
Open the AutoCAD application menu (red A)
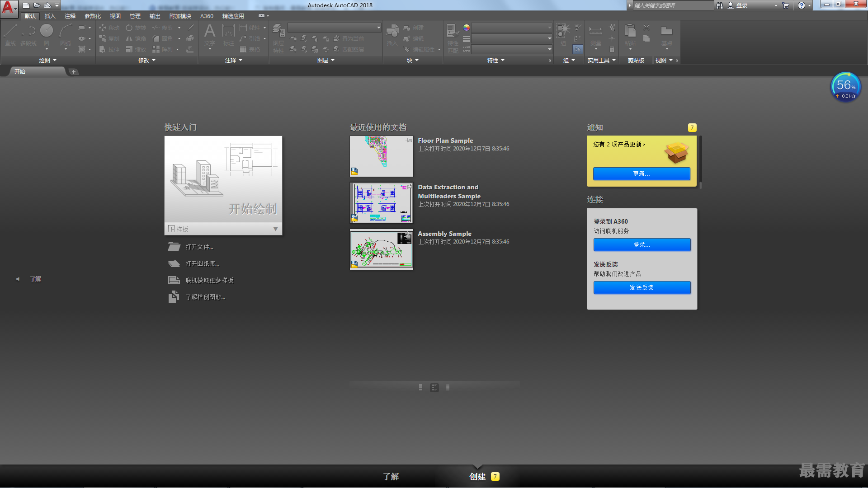point(9,8)
